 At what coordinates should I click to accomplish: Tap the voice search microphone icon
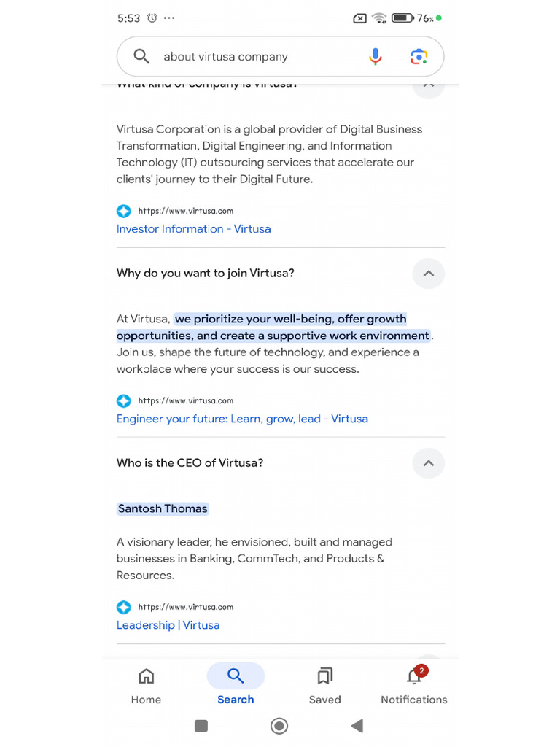click(x=375, y=57)
